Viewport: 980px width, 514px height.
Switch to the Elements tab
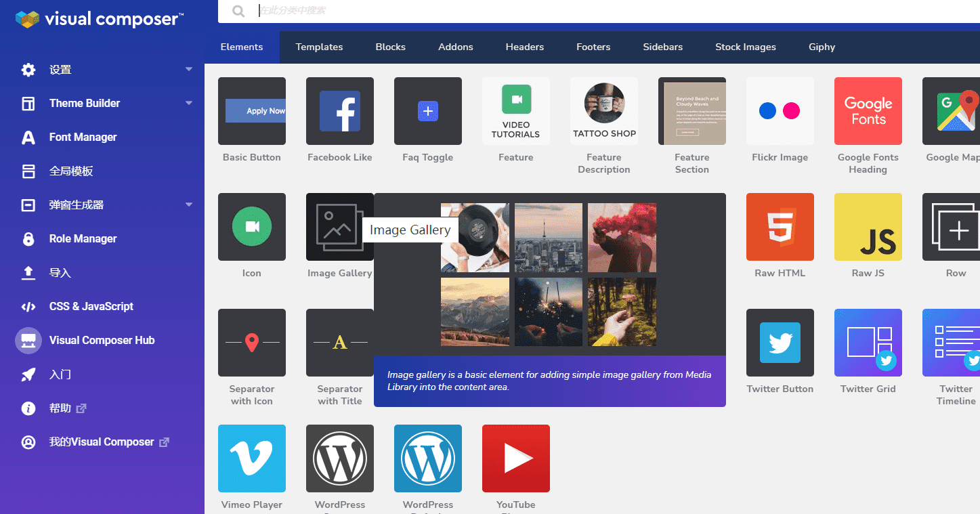(242, 47)
